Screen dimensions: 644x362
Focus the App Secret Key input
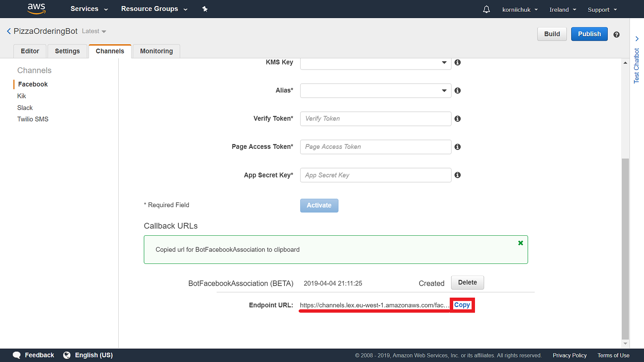click(376, 175)
